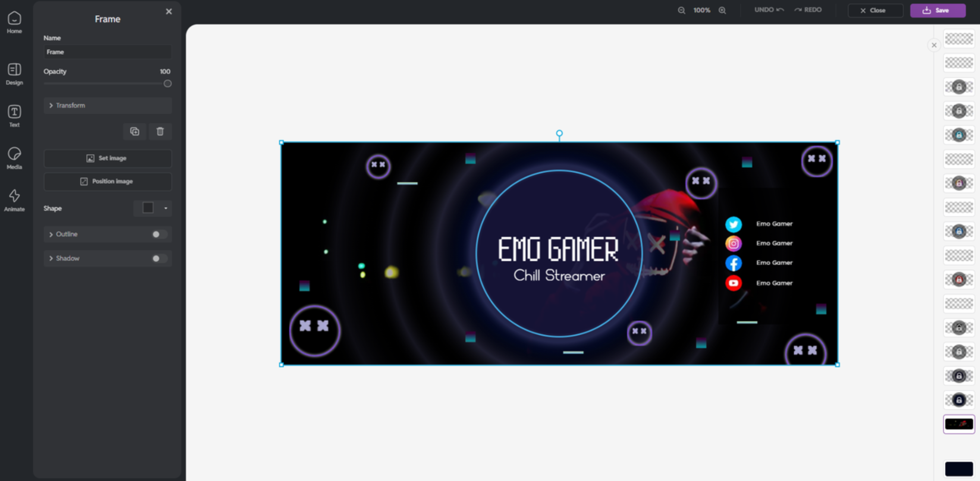Expand the Transform section
The width and height of the screenshot is (980, 481).
tap(70, 106)
